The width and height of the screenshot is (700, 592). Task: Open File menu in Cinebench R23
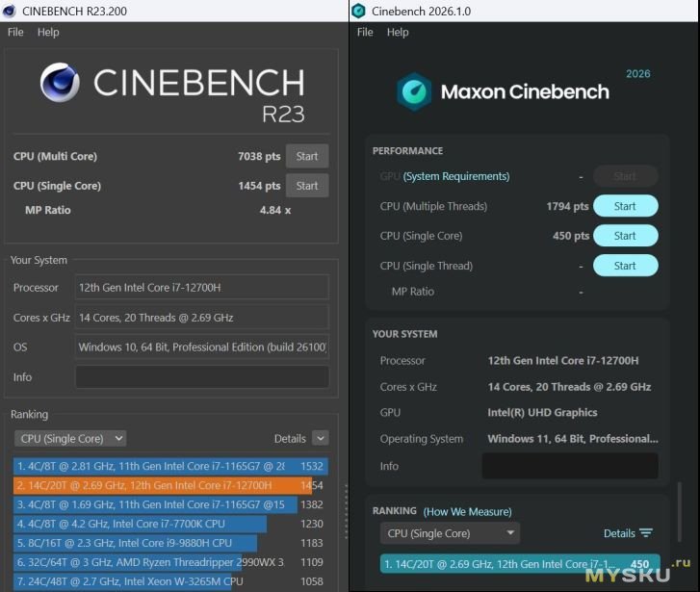pyautogui.click(x=15, y=32)
